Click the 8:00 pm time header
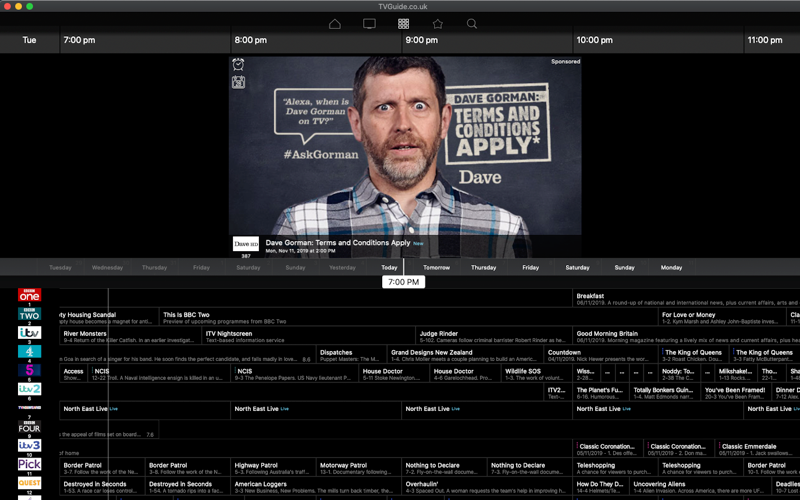 coord(251,40)
